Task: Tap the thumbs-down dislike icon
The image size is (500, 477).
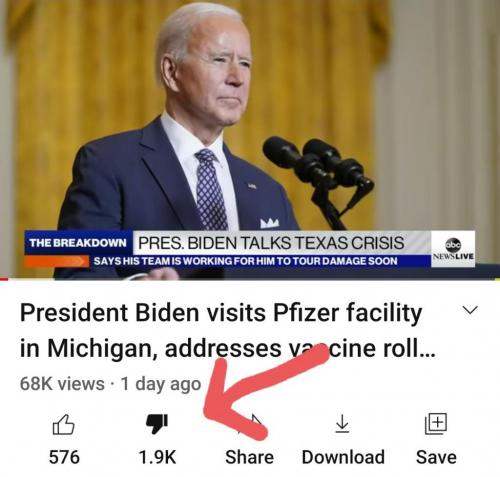Action: (x=157, y=424)
